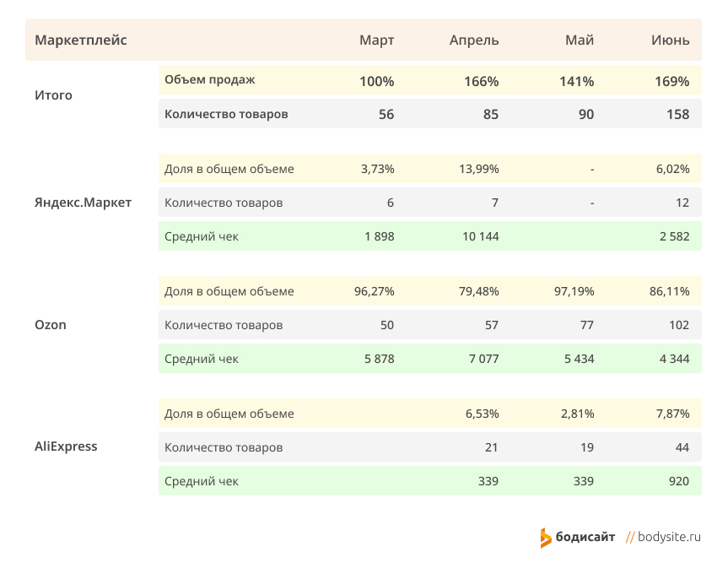The image size is (728, 579).
Task: Click the бодисайт brand name text
Action: pyautogui.click(x=585, y=537)
